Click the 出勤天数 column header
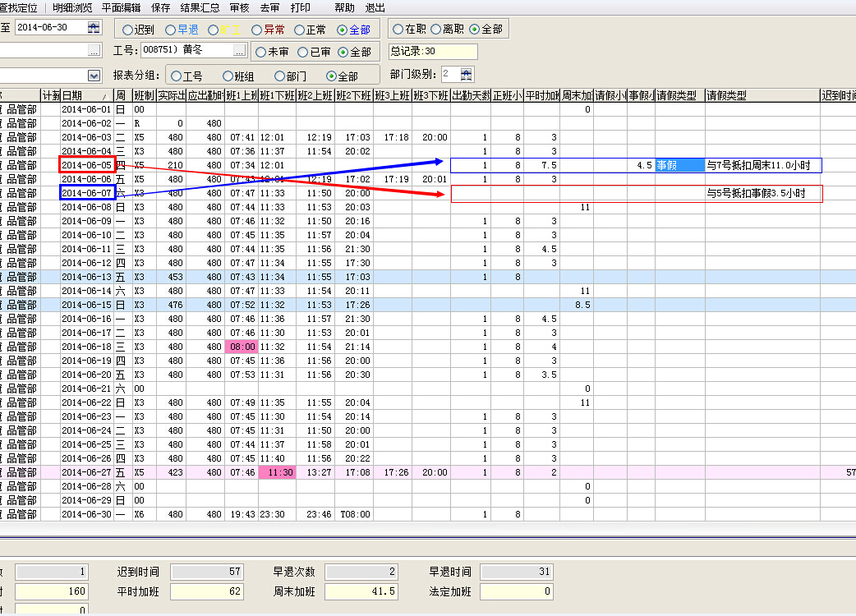Image resolution: width=856 pixels, height=616 pixels. tap(471, 95)
